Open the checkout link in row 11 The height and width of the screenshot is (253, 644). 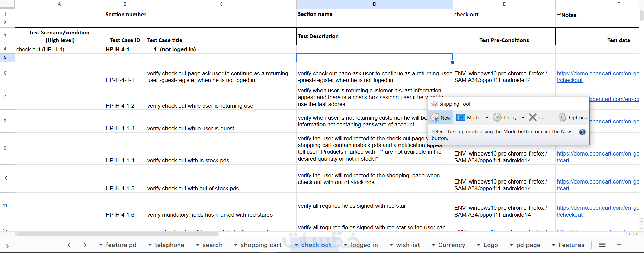pos(598,211)
